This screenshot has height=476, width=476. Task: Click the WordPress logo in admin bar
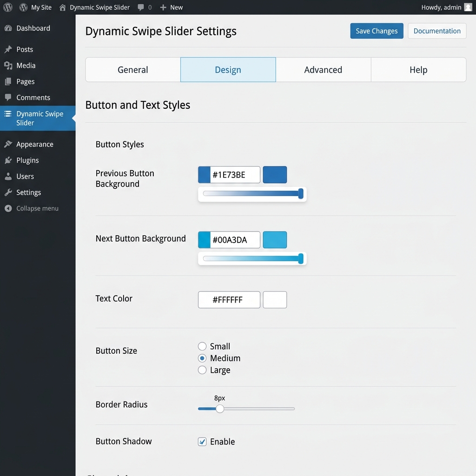(x=8, y=7)
